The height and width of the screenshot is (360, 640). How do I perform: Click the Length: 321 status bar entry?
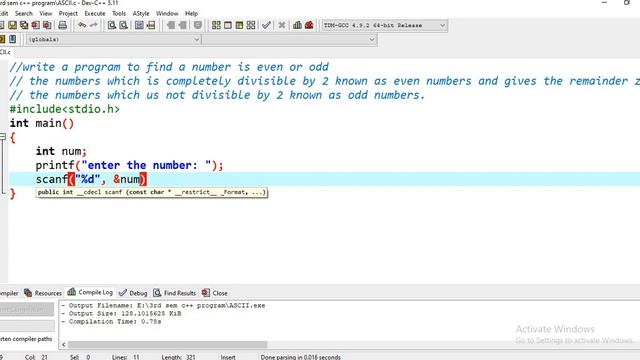(178, 357)
